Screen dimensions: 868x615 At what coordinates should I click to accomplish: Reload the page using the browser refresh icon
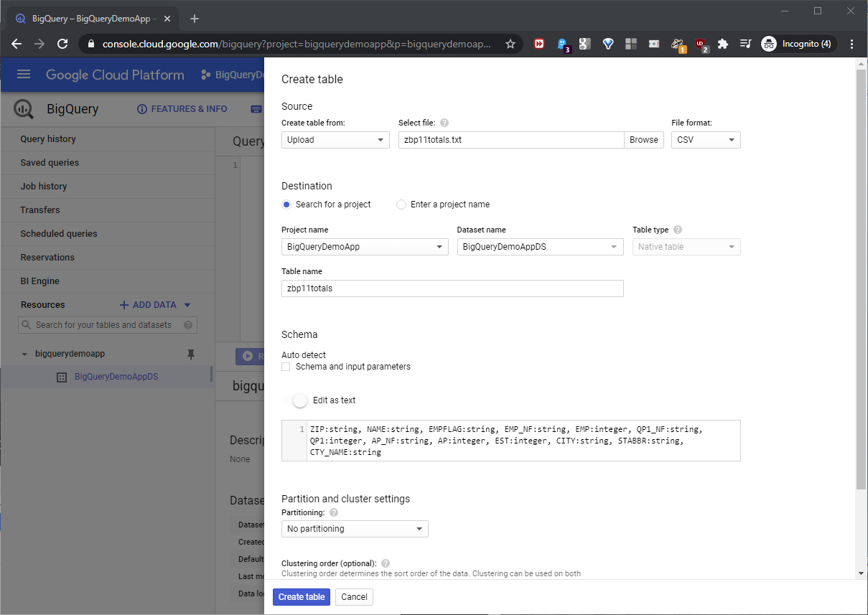[x=62, y=44]
